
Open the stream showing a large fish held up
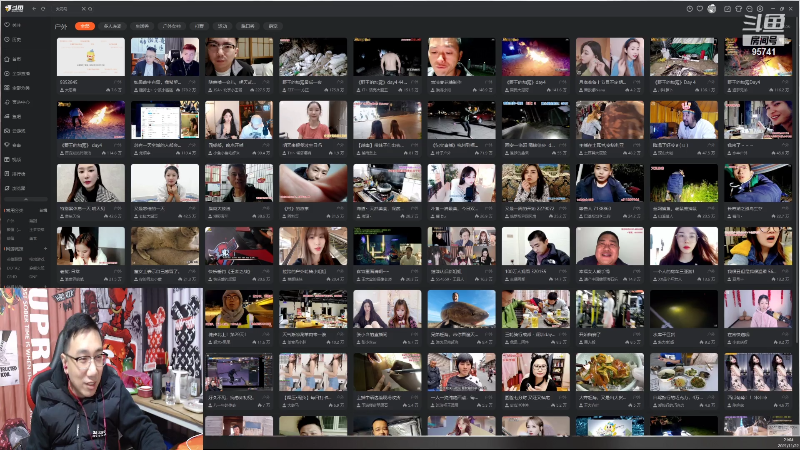pyautogui.click(x=461, y=309)
